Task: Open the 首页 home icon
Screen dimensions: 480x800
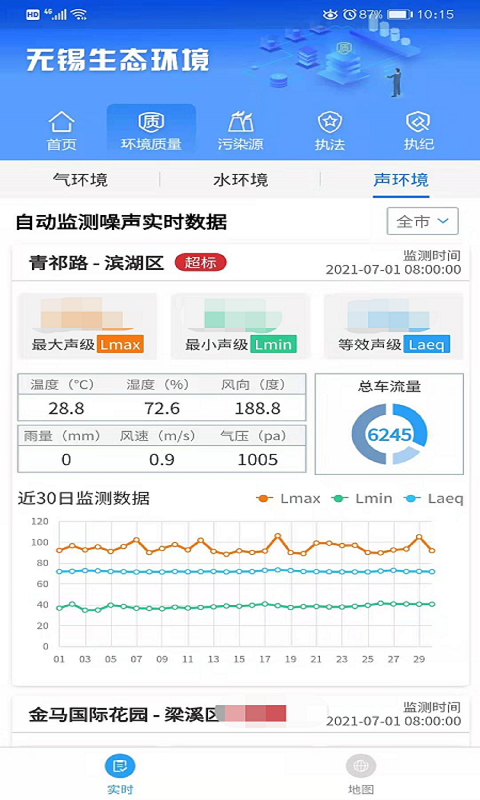Action: click(61, 131)
